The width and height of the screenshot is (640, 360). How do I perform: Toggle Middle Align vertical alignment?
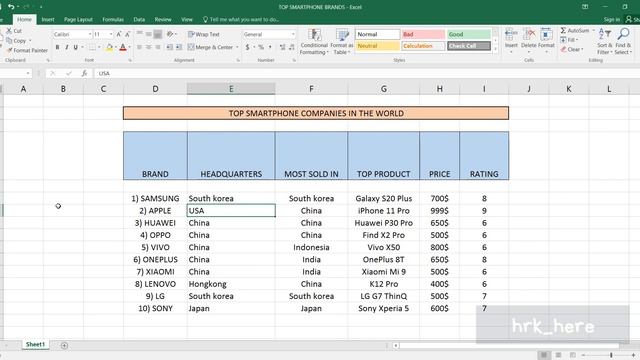coord(149,34)
